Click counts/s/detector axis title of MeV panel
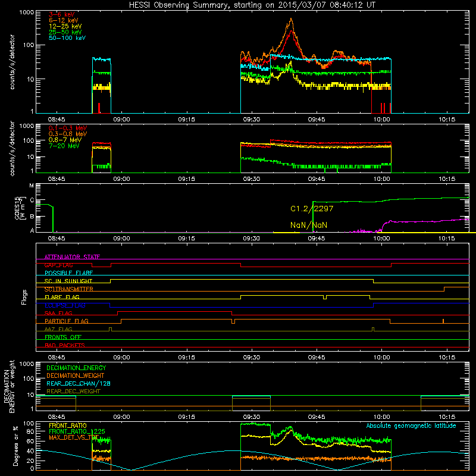 (12, 149)
